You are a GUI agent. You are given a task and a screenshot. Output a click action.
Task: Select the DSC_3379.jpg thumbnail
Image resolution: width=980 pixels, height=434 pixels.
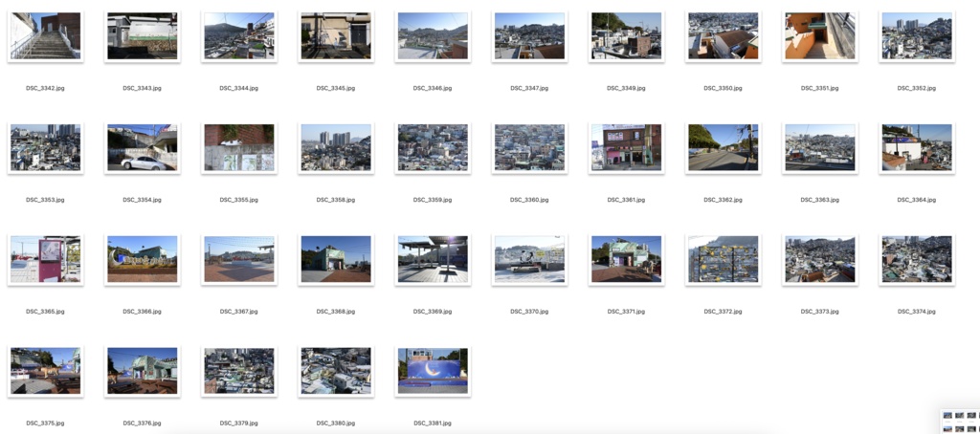[238, 371]
